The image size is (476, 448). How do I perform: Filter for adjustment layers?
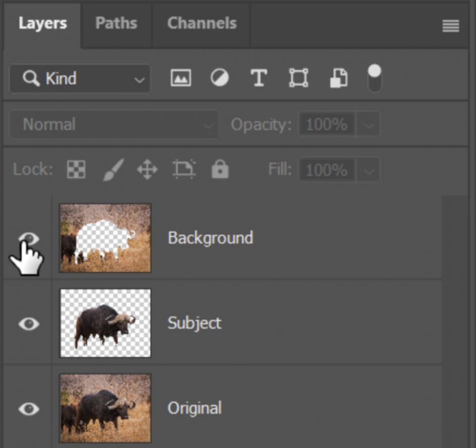219,77
